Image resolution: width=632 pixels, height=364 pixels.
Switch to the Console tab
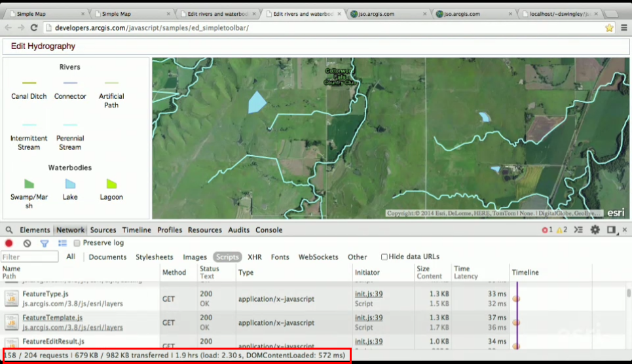coord(269,230)
